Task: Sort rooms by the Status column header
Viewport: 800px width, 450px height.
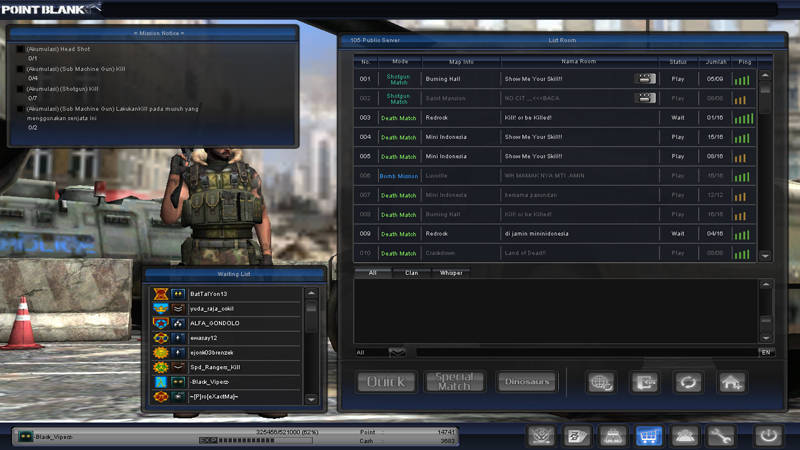Action: (x=678, y=61)
